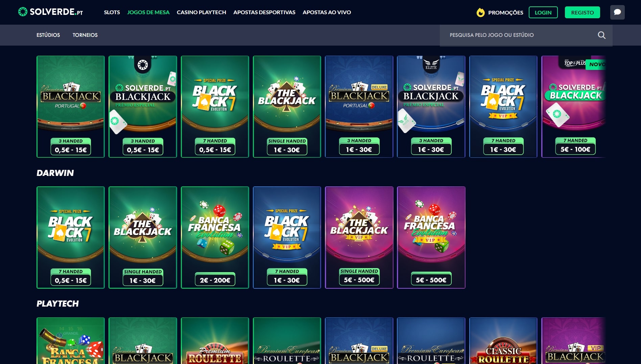Click the search magnifier icon
Screen dimensions: 641x364
point(601,35)
